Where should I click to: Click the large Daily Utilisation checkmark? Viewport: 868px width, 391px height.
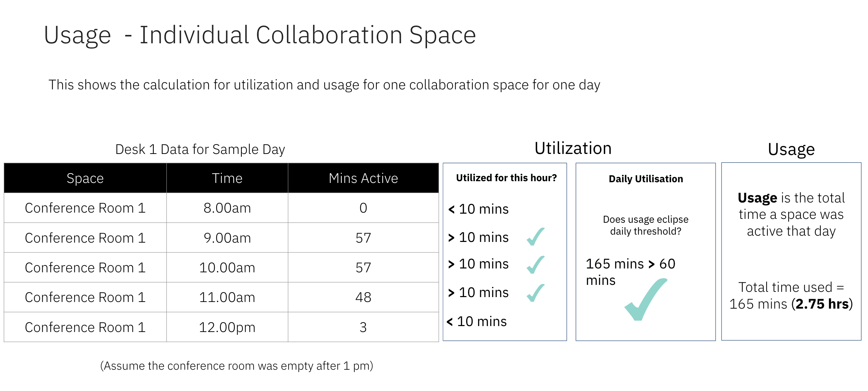pyautogui.click(x=646, y=299)
